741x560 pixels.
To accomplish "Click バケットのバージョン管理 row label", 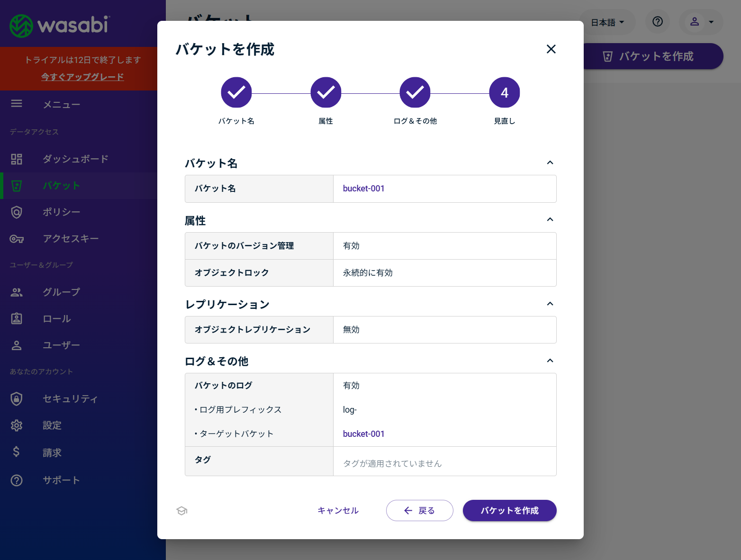I will click(244, 246).
